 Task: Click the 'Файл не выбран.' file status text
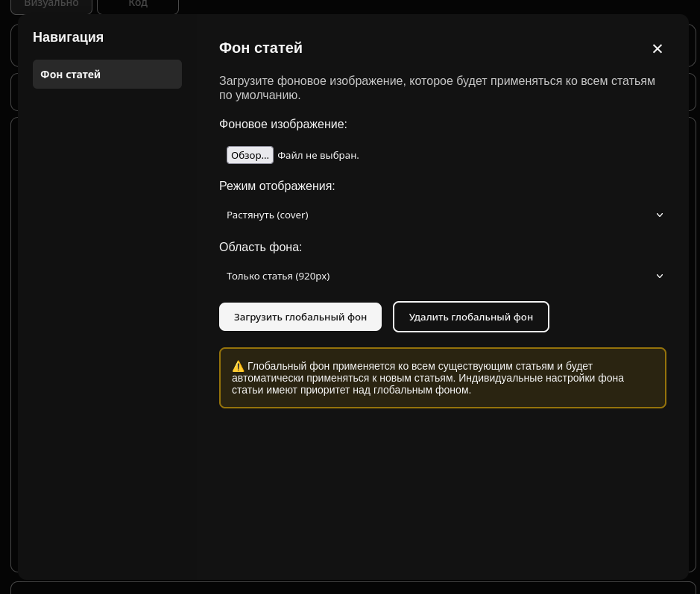318,155
